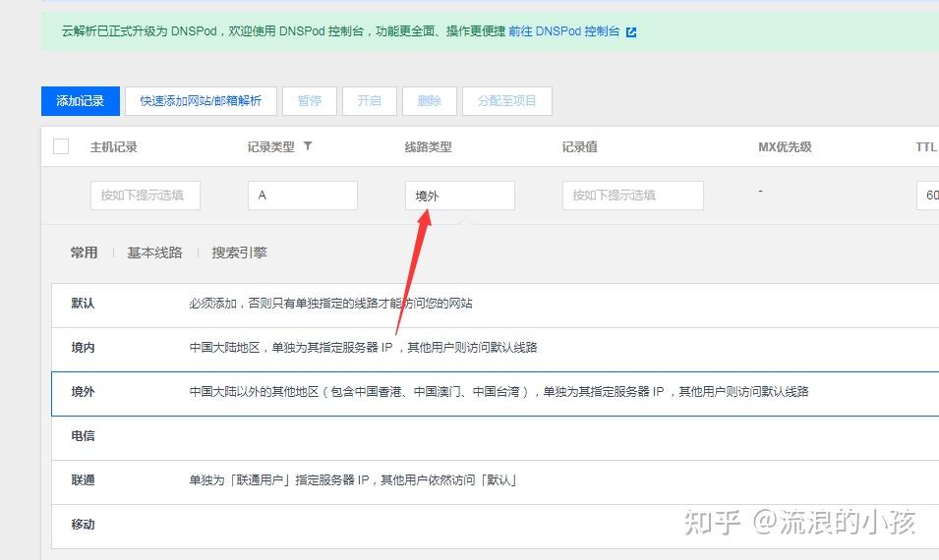The height and width of the screenshot is (560, 939).
Task: Select the 电信 line option
Action: coord(496,438)
